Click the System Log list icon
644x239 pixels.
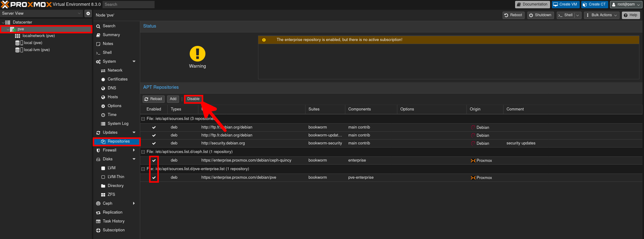[x=103, y=124]
